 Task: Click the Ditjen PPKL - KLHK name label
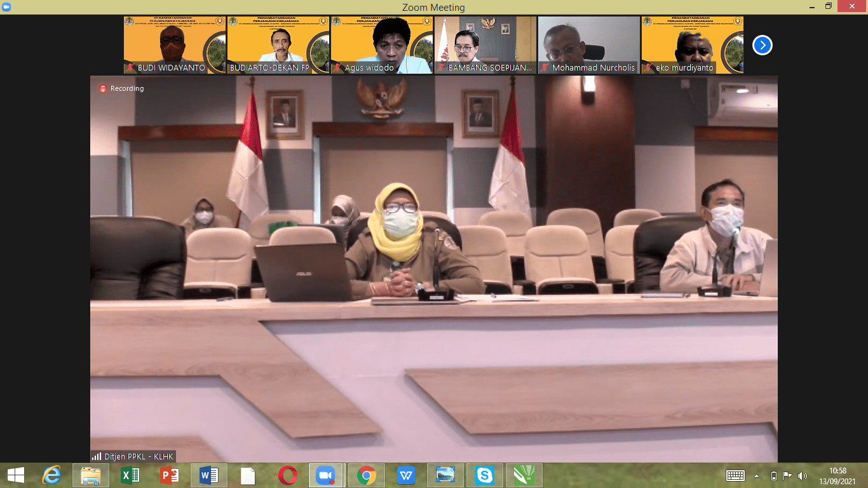133,456
